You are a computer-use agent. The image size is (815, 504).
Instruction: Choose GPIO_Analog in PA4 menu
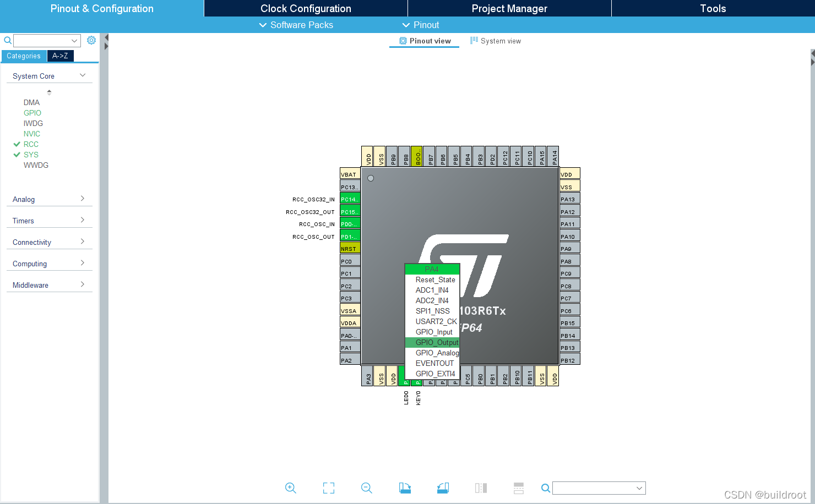pos(432,353)
